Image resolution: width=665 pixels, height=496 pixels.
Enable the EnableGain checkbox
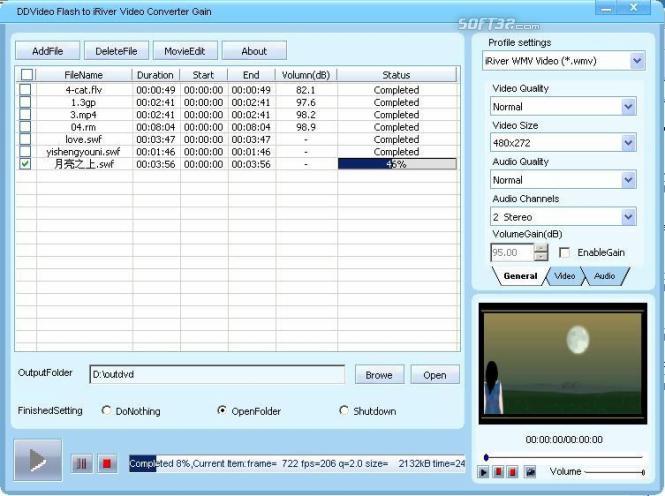pyautogui.click(x=564, y=253)
